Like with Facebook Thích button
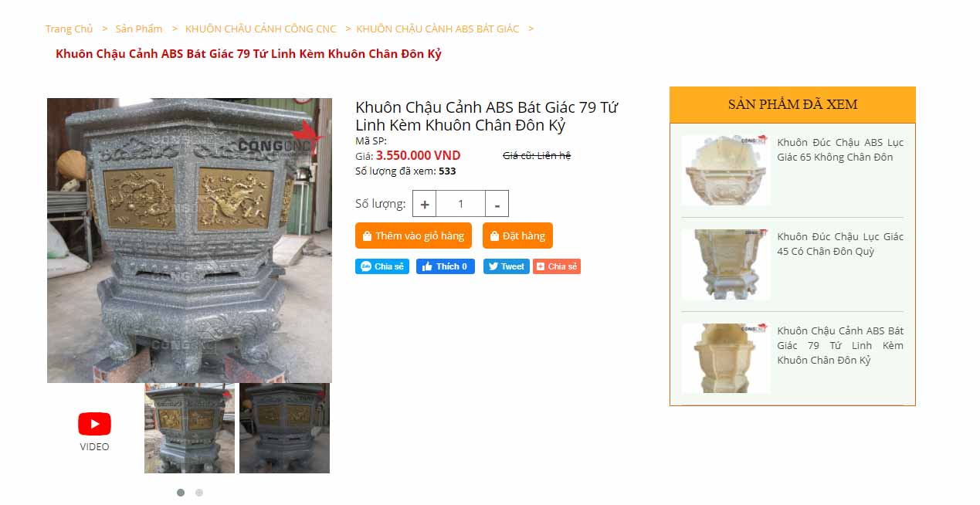 tap(446, 266)
